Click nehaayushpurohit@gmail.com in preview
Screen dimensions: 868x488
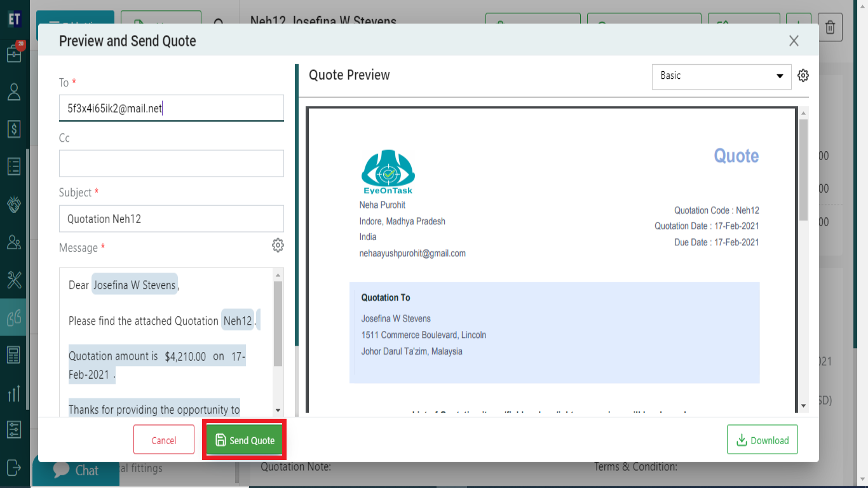[x=412, y=253]
